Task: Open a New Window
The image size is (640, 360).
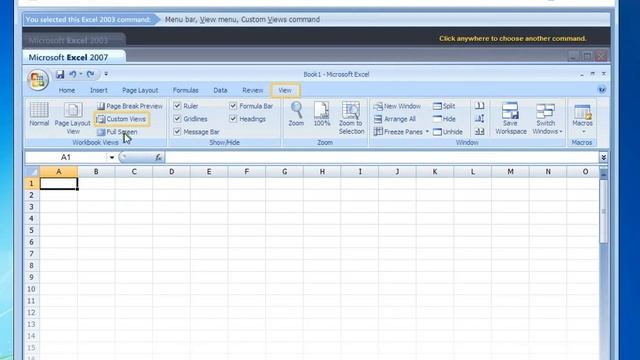Action: click(x=397, y=106)
